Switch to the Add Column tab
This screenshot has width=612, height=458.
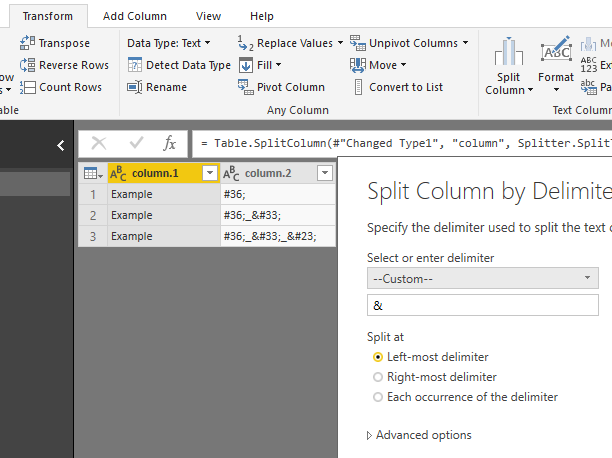135,16
